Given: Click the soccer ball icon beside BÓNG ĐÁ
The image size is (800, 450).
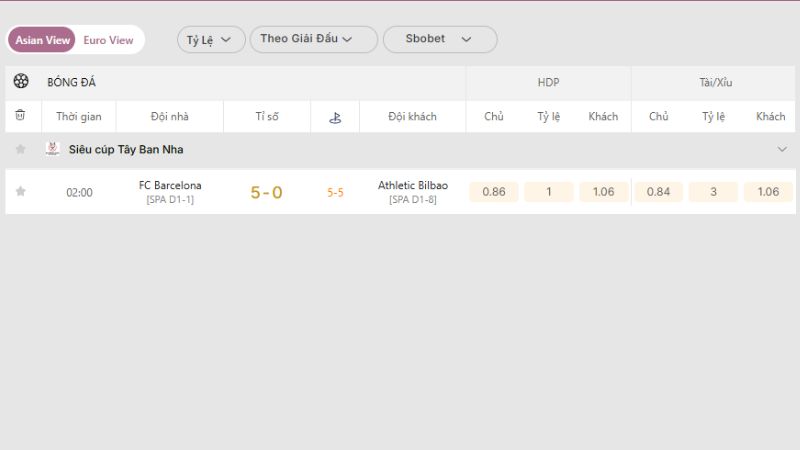Looking at the screenshot, I should [21, 82].
